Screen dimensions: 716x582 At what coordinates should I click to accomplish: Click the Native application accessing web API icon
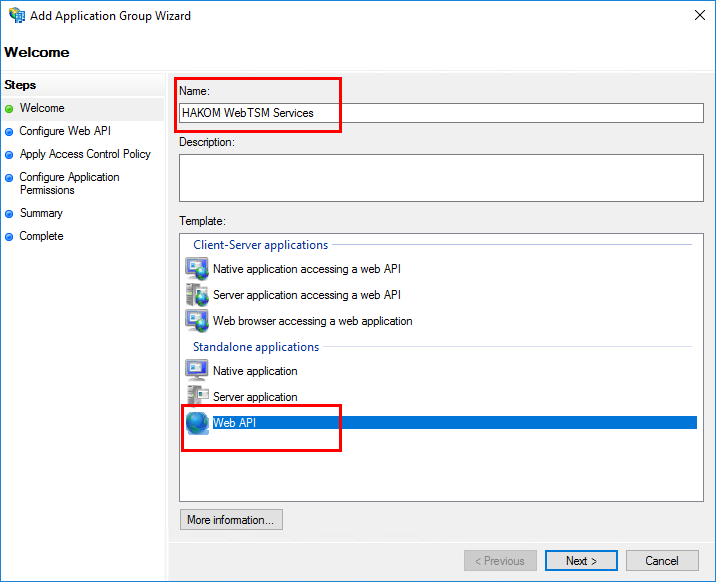coord(196,269)
